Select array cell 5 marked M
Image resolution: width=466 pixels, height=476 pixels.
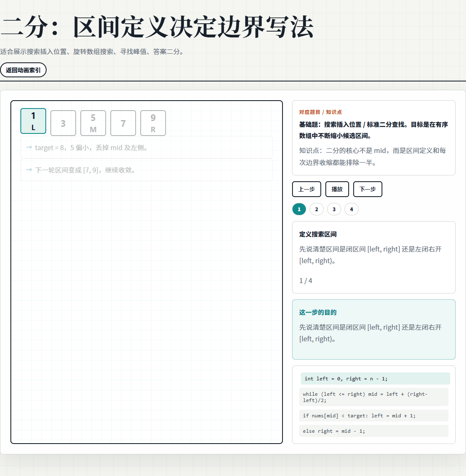(x=93, y=123)
